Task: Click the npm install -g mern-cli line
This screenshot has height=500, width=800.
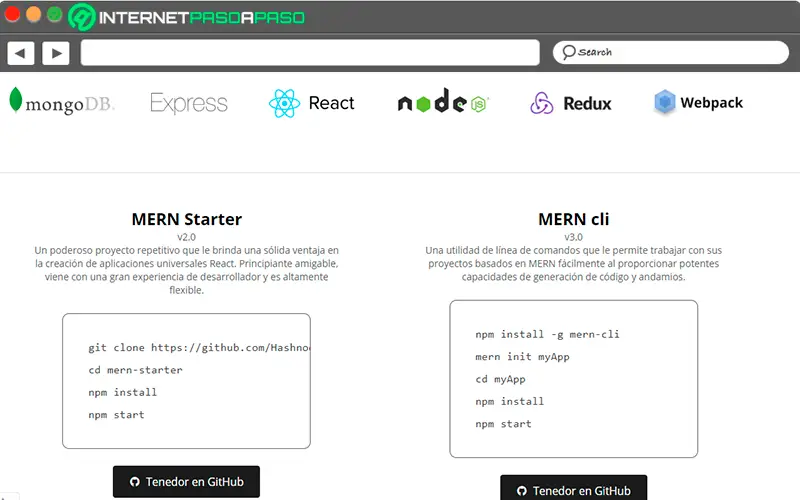Action: tap(548, 334)
